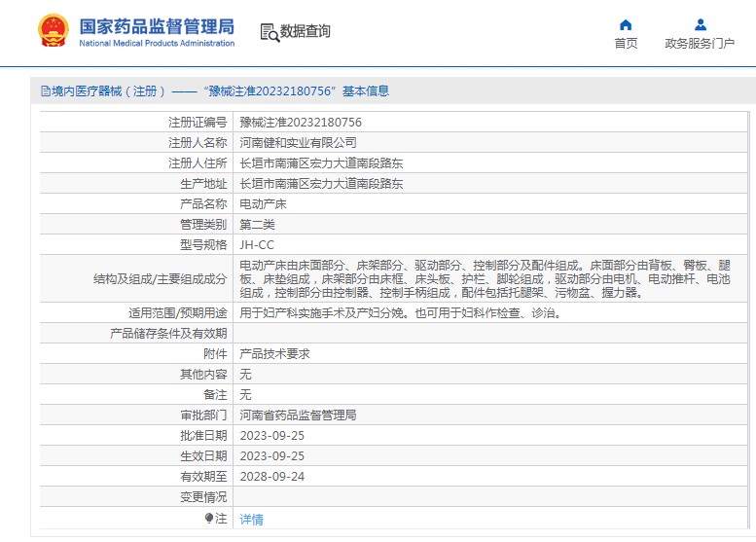This screenshot has height=542, width=756.
Task: Select registration number 豫械注准20232180756 in the table
Action: pyautogui.click(x=301, y=123)
